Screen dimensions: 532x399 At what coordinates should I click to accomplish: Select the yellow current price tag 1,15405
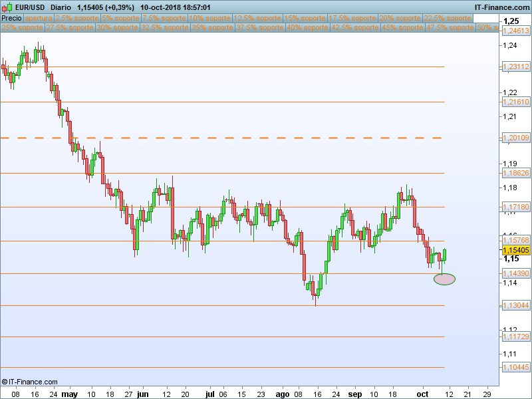click(x=515, y=250)
